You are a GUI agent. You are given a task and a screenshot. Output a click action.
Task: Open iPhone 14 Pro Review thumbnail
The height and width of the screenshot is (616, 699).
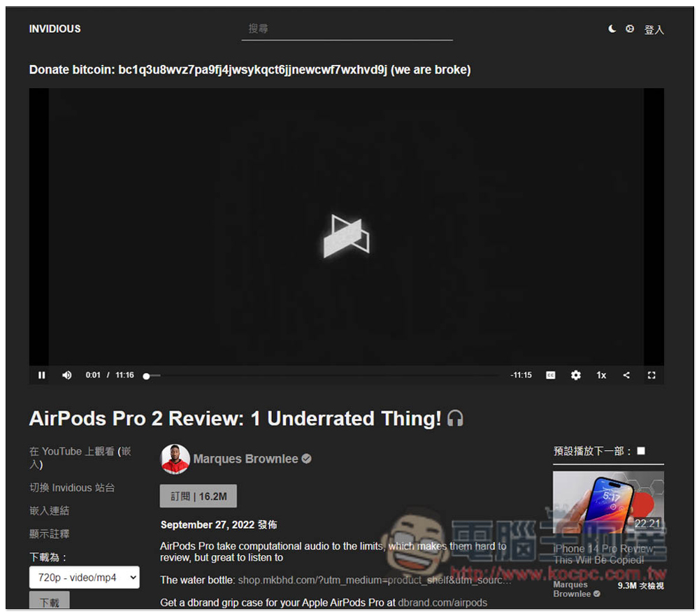click(x=608, y=502)
